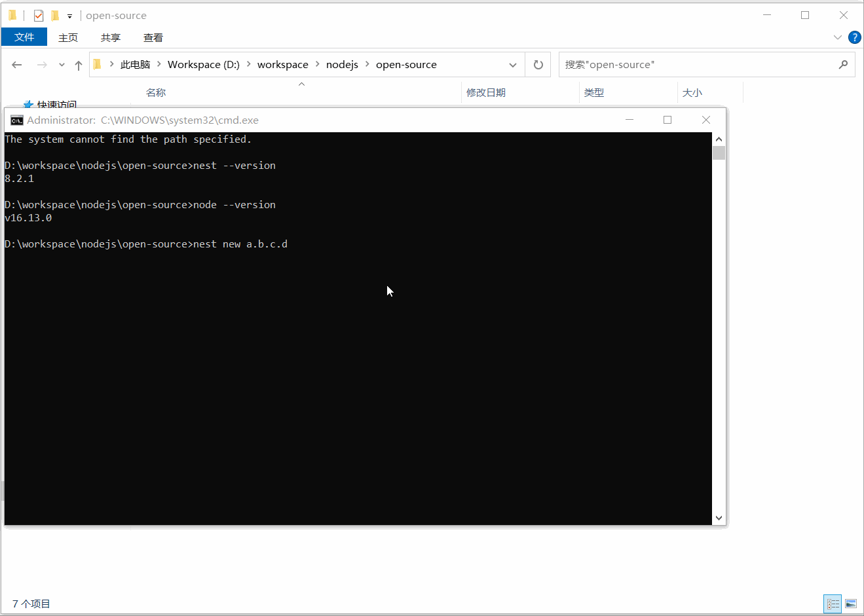The height and width of the screenshot is (616, 864).
Task: Navigate up to the parent folder
Action: [78, 64]
